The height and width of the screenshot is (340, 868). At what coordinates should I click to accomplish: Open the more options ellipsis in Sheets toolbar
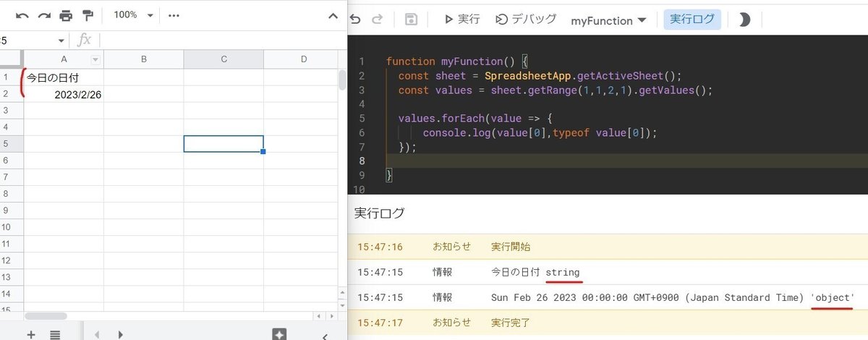(174, 15)
